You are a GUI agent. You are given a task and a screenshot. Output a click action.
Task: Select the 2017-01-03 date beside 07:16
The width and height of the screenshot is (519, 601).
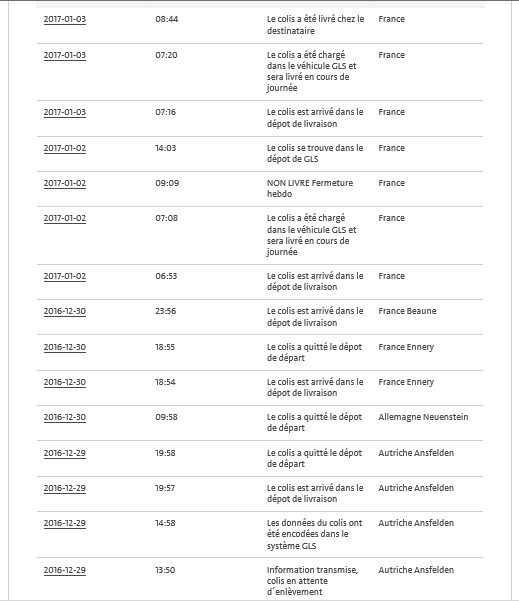[x=65, y=112]
